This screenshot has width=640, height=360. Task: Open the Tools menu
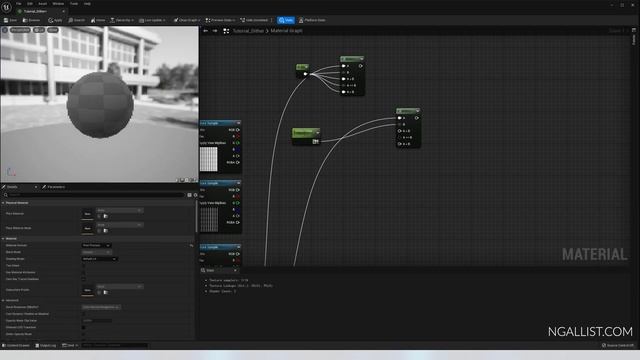[74, 4]
